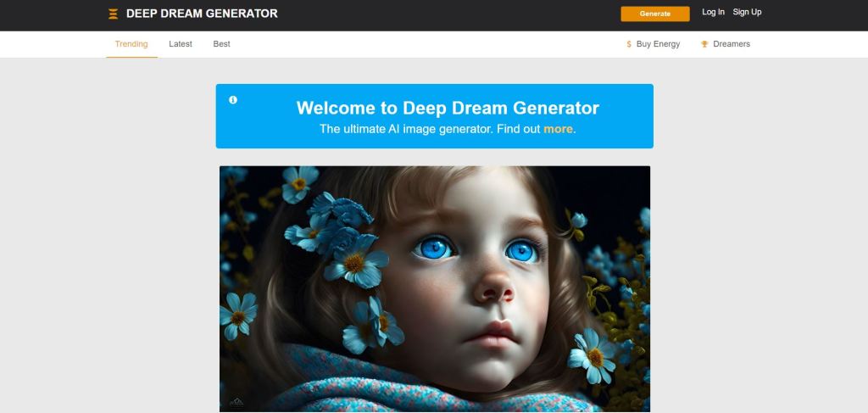
Task: Open the Trending tab
Action: coord(131,44)
